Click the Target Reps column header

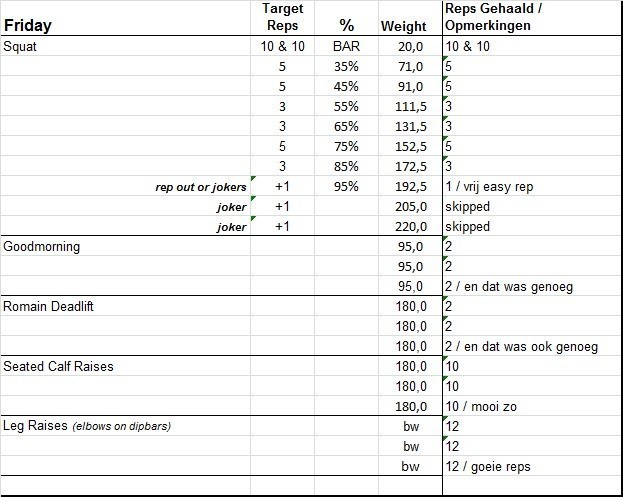pos(282,17)
